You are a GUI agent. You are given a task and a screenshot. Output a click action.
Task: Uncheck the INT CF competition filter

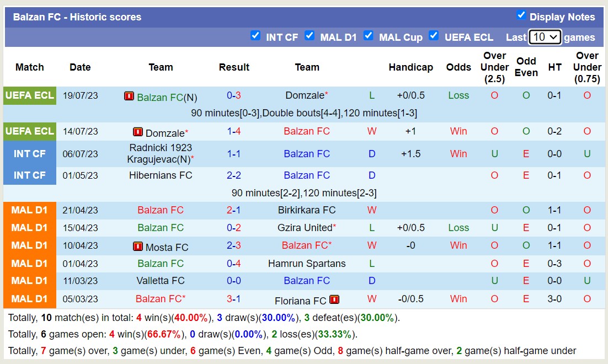point(255,35)
